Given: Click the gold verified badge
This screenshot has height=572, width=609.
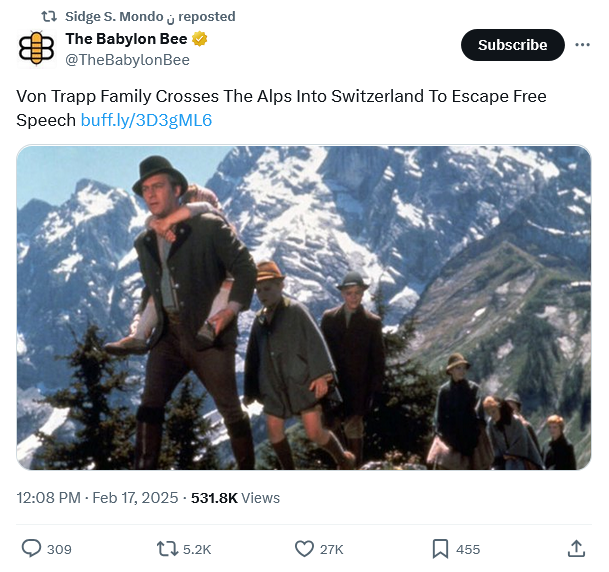Looking at the screenshot, I should pos(200,39).
